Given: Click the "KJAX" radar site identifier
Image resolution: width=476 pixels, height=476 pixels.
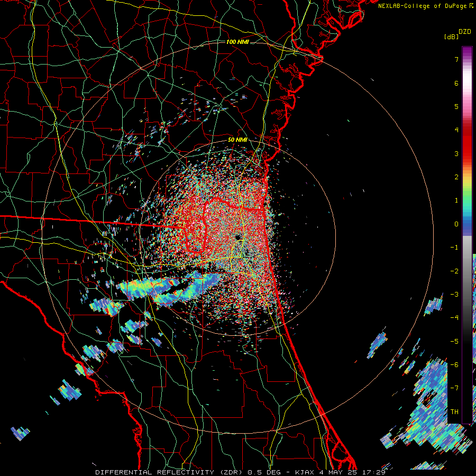Looking at the screenshot, I should (305, 472).
